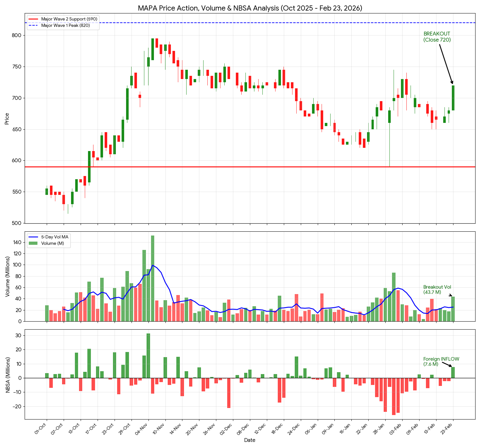Click the "12-Dec" date tick label
This screenshot has width=480, height=448.
click(261, 428)
